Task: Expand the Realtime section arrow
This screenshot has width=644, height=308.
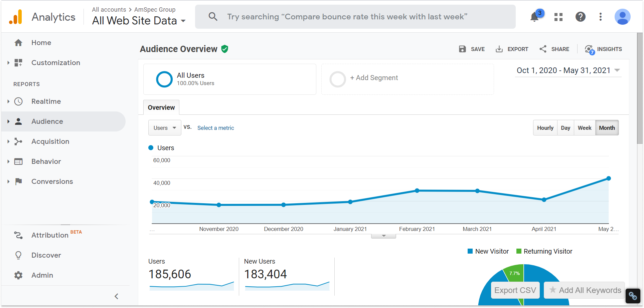Action: point(8,101)
